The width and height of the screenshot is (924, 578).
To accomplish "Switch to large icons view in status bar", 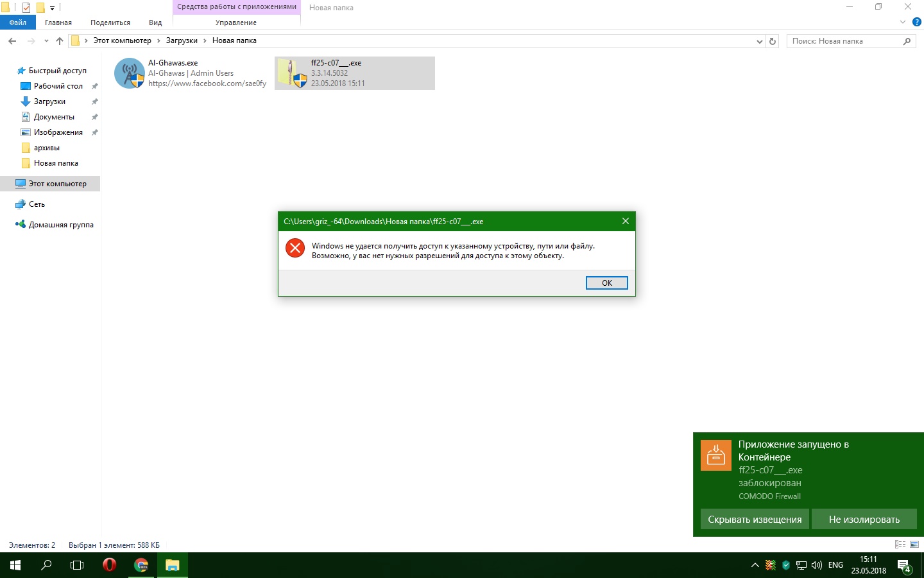I will click(x=914, y=545).
